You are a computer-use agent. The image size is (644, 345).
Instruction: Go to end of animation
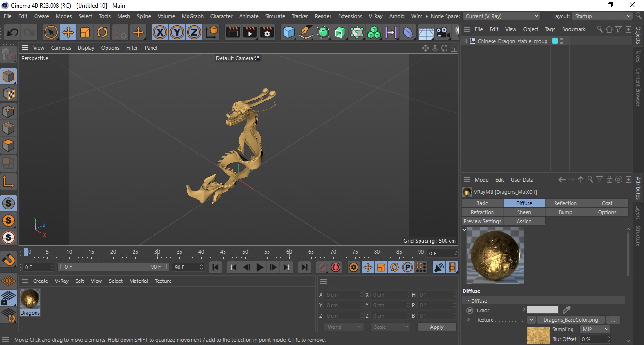(304, 267)
